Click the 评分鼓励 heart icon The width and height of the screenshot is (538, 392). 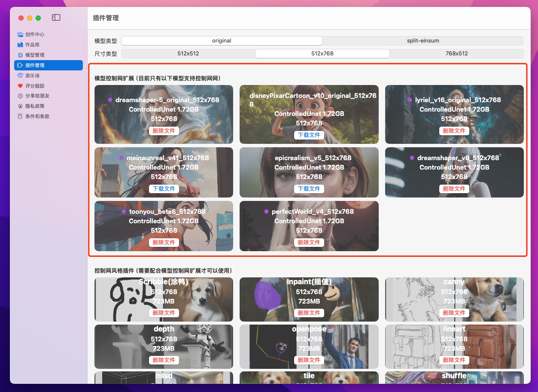click(x=20, y=86)
